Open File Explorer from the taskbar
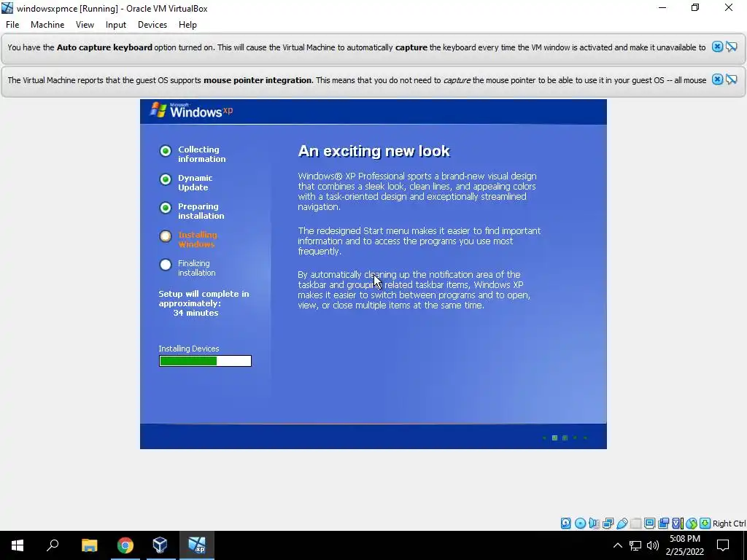This screenshot has height=560, width=747. [89, 545]
